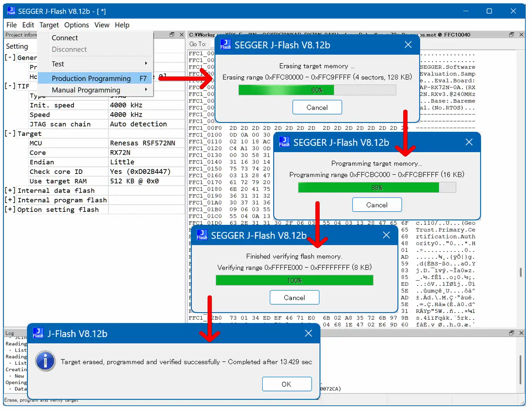Expand Option setting flash section
This screenshot has width=532, height=412.
point(10,210)
